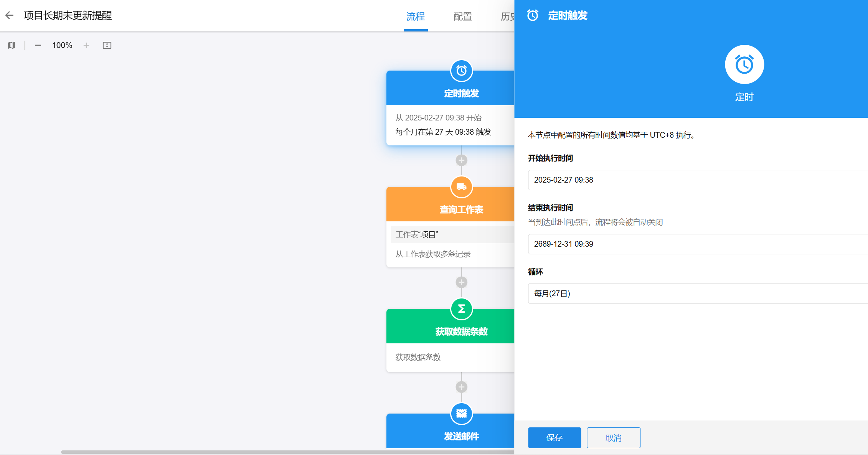This screenshot has width=868, height=455.
Task: Click sigma icon on 获取数据条数 node
Action: pos(461,309)
